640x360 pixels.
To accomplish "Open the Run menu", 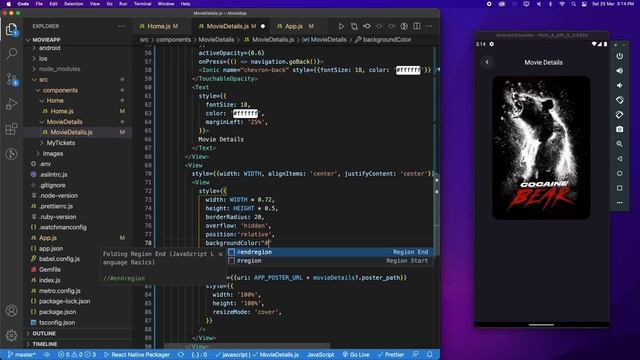I will tap(123, 4).
